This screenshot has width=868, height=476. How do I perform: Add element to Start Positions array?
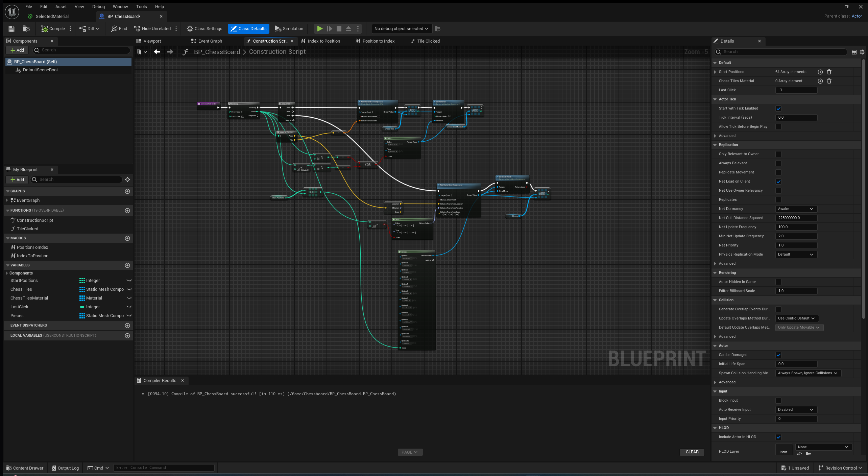click(x=820, y=72)
